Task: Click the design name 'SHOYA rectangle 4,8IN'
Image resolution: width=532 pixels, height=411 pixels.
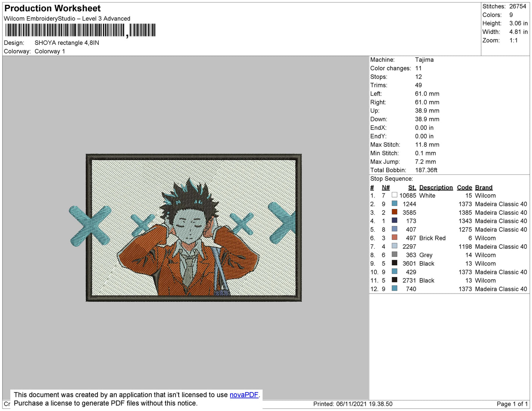Action: tap(67, 43)
